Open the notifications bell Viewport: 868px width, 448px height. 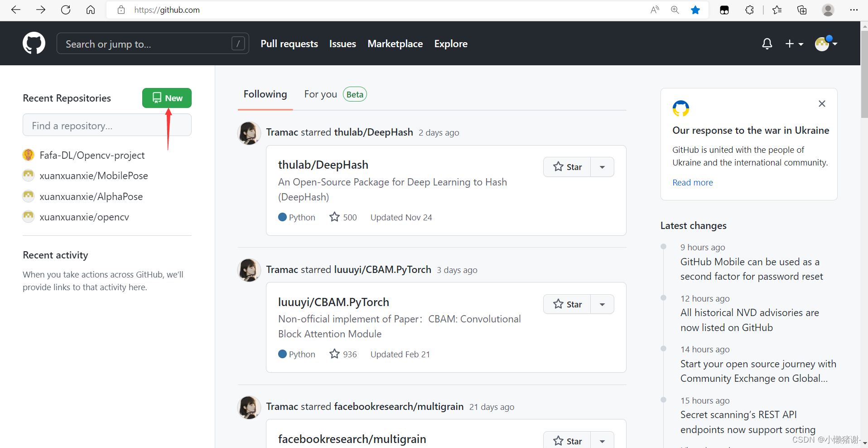click(x=767, y=44)
